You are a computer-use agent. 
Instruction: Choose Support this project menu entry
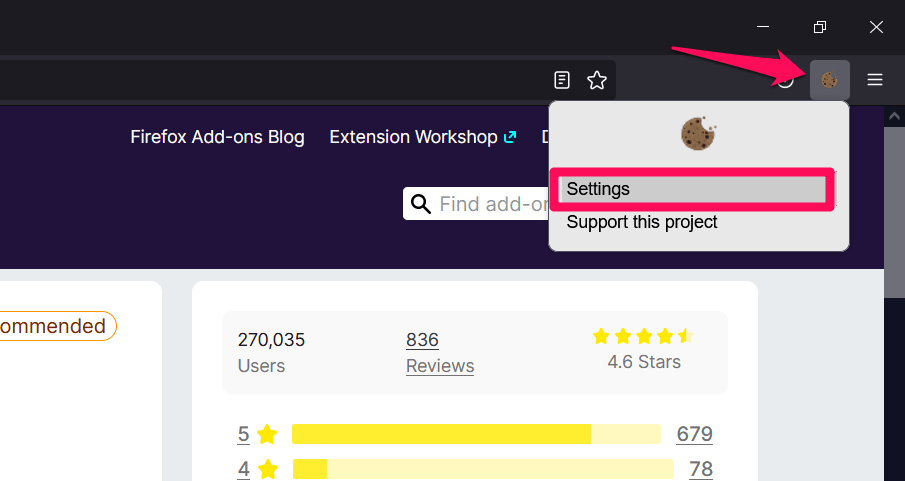(642, 222)
